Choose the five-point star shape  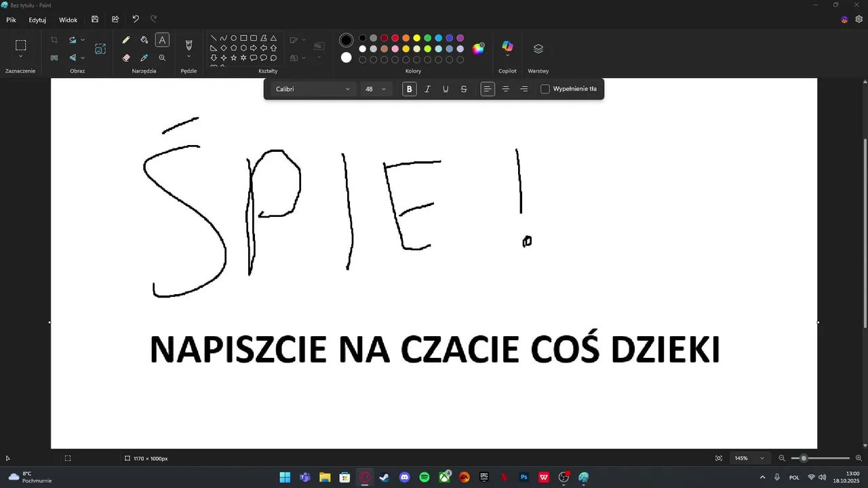[x=234, y=58]
